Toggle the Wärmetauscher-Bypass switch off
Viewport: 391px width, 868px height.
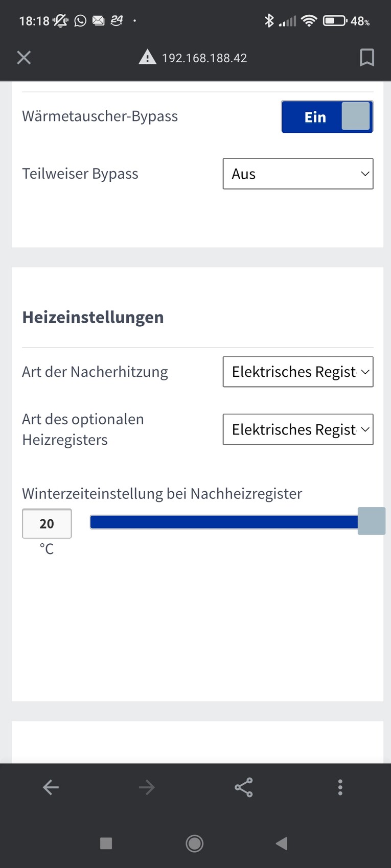click(x=327, y=117)
